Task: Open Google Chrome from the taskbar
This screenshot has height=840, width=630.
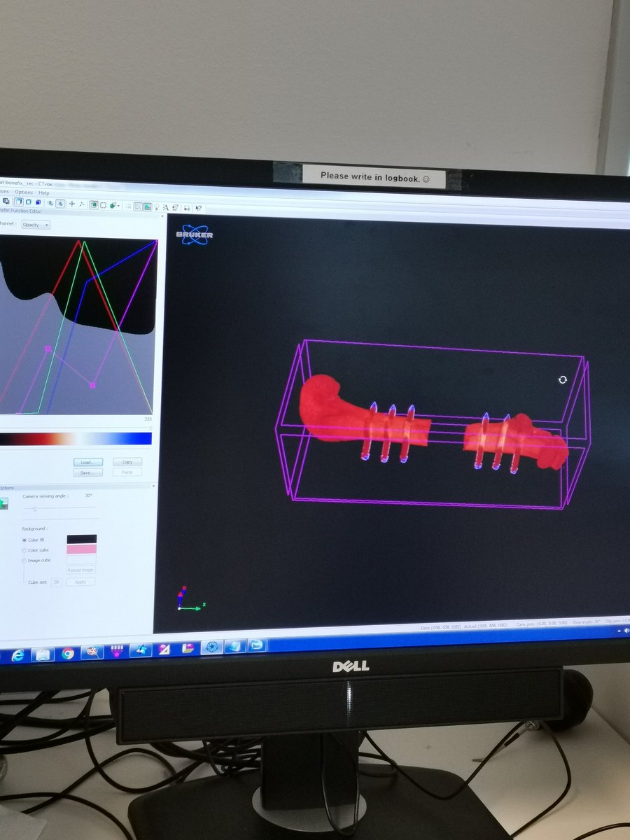Action: click(x=68, y=653)
